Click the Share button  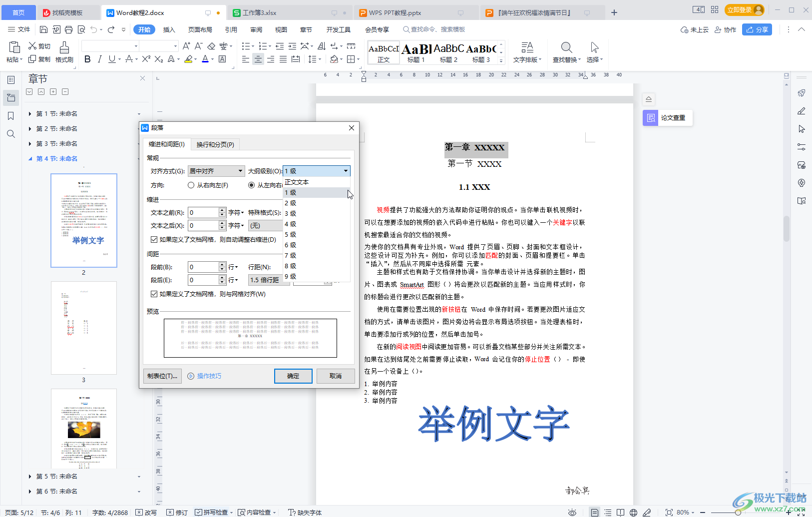tap(757, 29)
